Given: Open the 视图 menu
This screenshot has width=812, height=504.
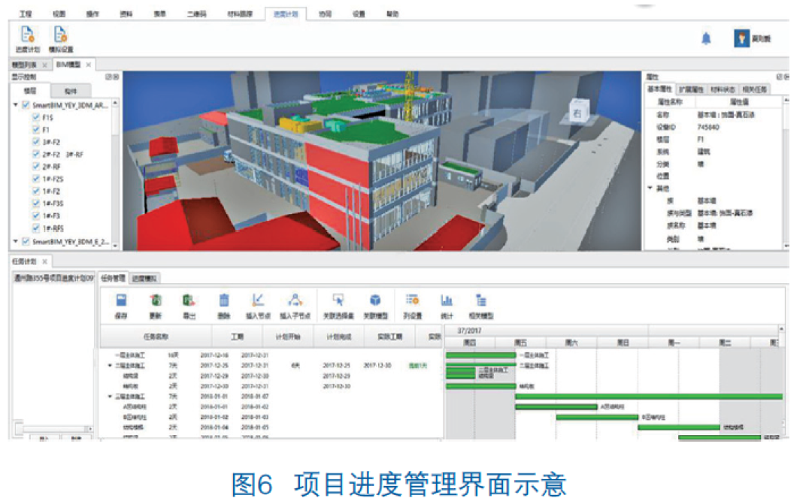Looking at the screenshot, I should click(59, 14).
